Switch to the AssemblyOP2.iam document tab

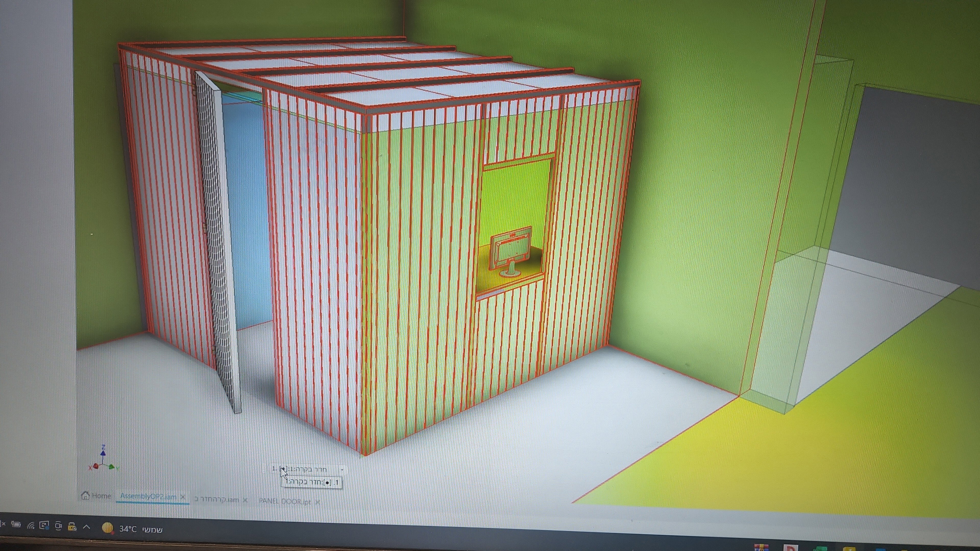point(148,497)
